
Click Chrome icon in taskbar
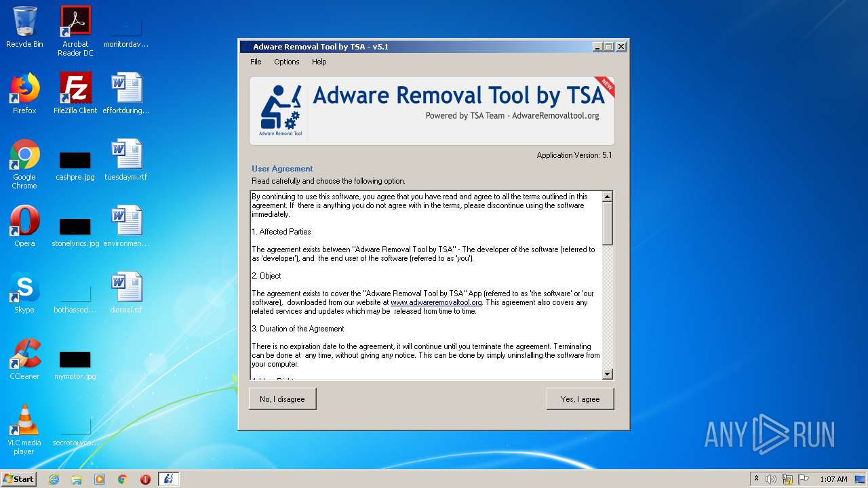pos(123,479)
